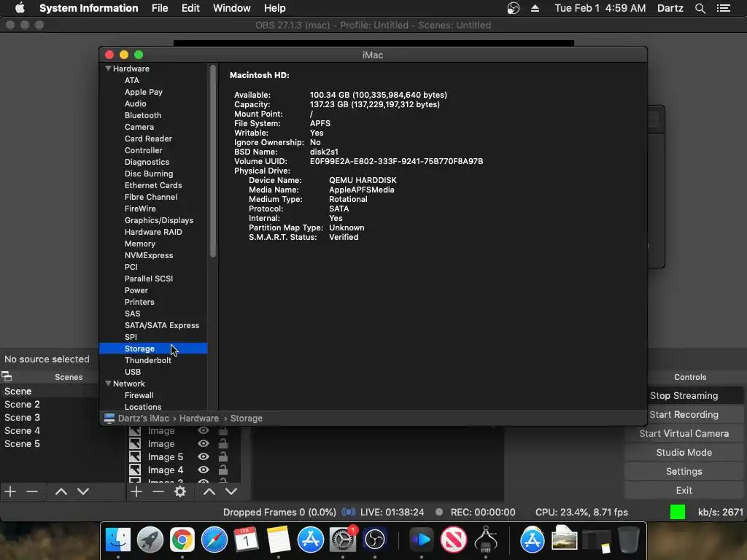
Task: Open source properties gear in OBS
Action: click(180, 491)
